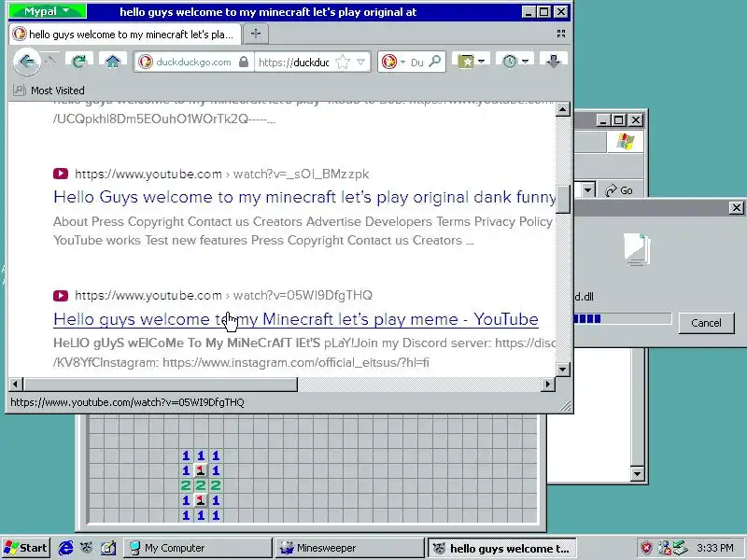Open 'Hello Guys welcome to my minecraft let's play original dank funny' result
The image size is (747, 560).
pyautogui.click(x=304, y=197)
